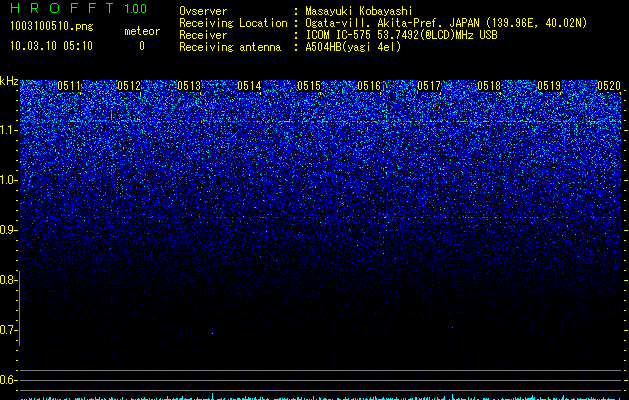
Task: Click the 0516 time marker
Action: click(369, 86)
